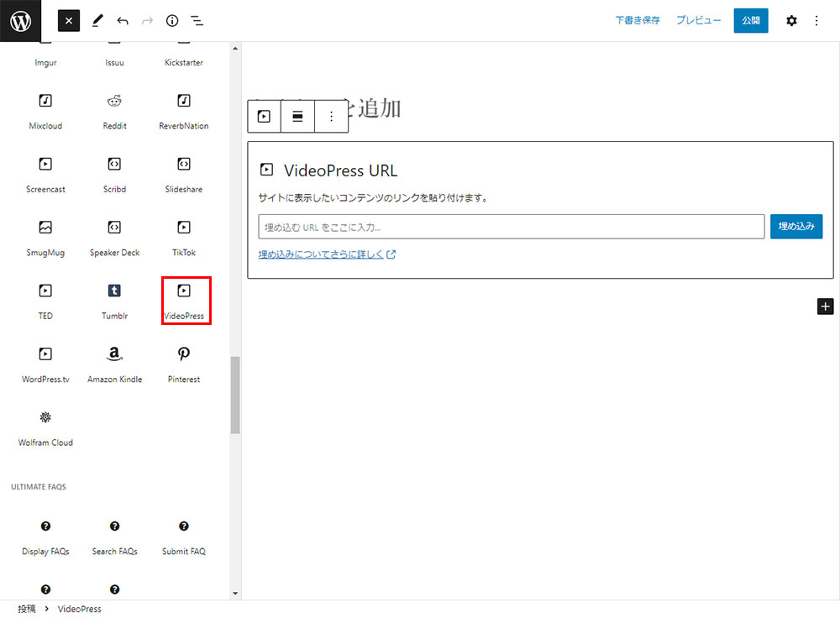Select 投稿 in the breadcrumb
The image size is (840, 639).
coord(27,609)
